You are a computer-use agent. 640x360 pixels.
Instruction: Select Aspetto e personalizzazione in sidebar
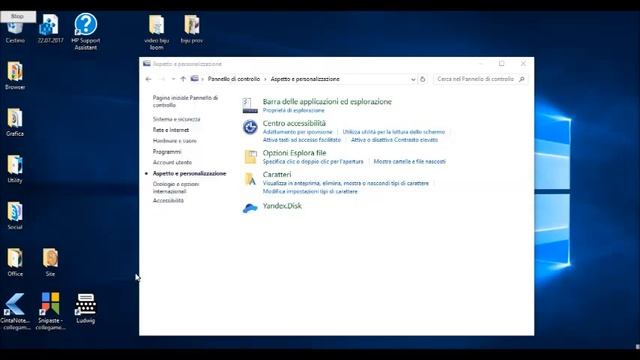pos(189,173)
